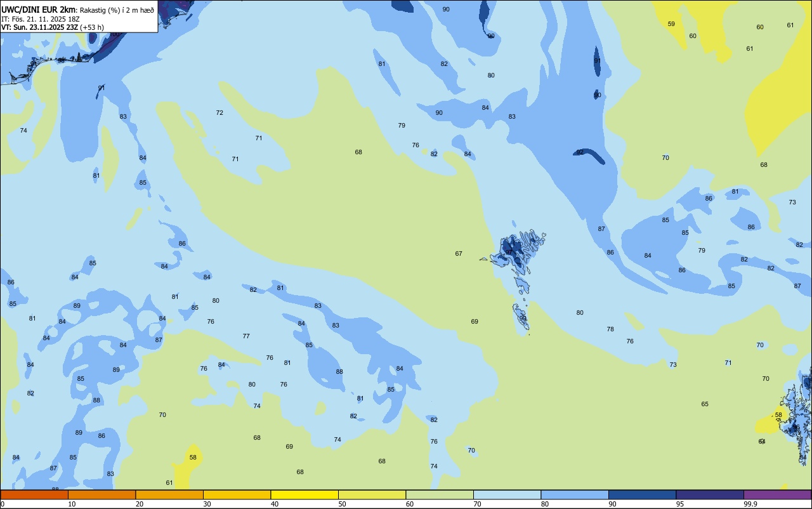This screenshot has height=509, width=812.
Task: Click the light blue 70–80 legend swatch
Action: coord(507,494)
